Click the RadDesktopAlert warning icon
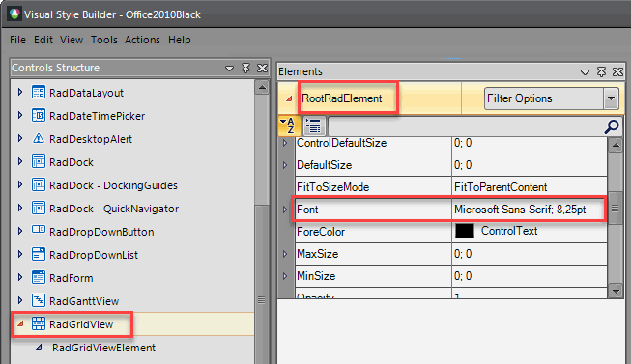The width and height of the screenshot is (631, 364). (39, 139)
